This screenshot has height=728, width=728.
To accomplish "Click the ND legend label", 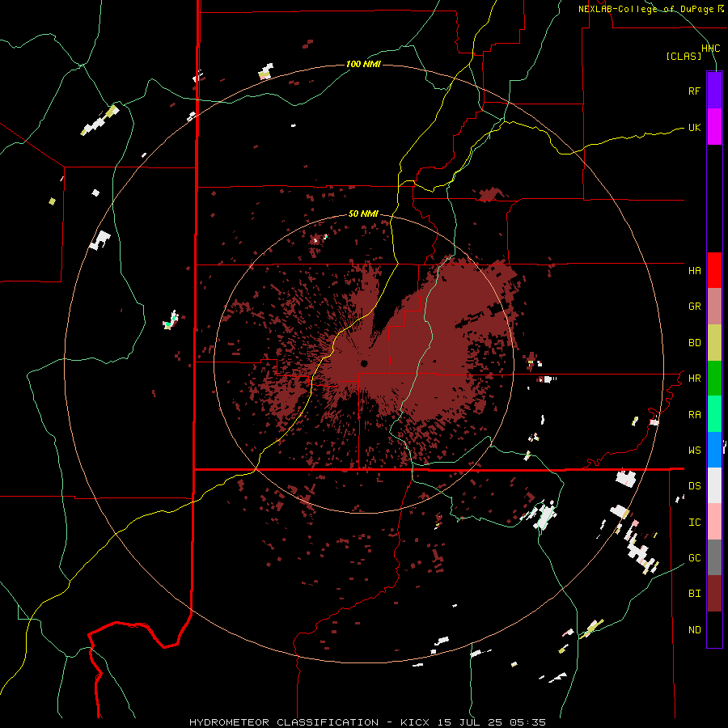I will tap(694, 630).
